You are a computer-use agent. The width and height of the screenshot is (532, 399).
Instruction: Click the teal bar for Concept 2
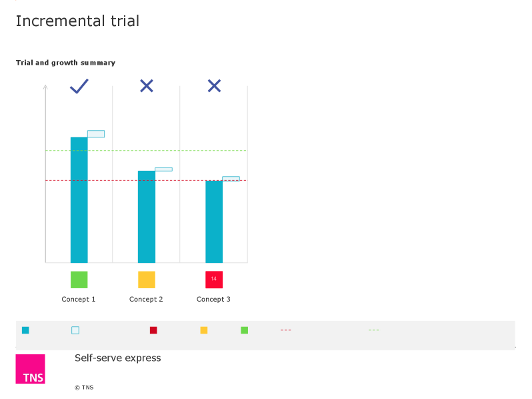147,217
